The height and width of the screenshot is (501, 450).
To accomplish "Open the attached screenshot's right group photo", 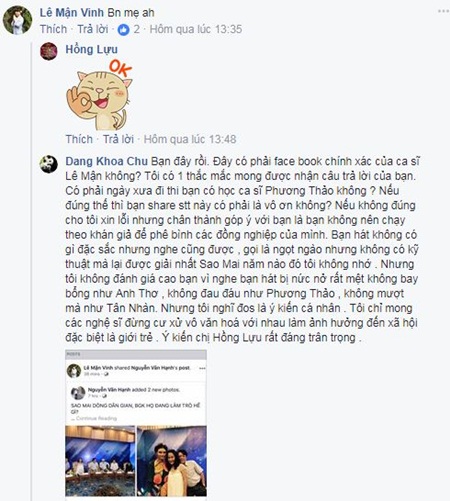I will (x=172, y=461).
